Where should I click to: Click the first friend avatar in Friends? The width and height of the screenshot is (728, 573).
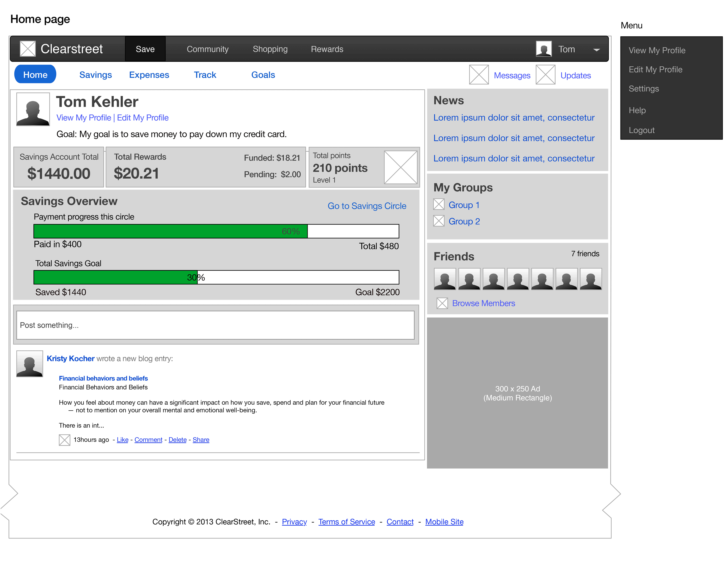(445, 279)
